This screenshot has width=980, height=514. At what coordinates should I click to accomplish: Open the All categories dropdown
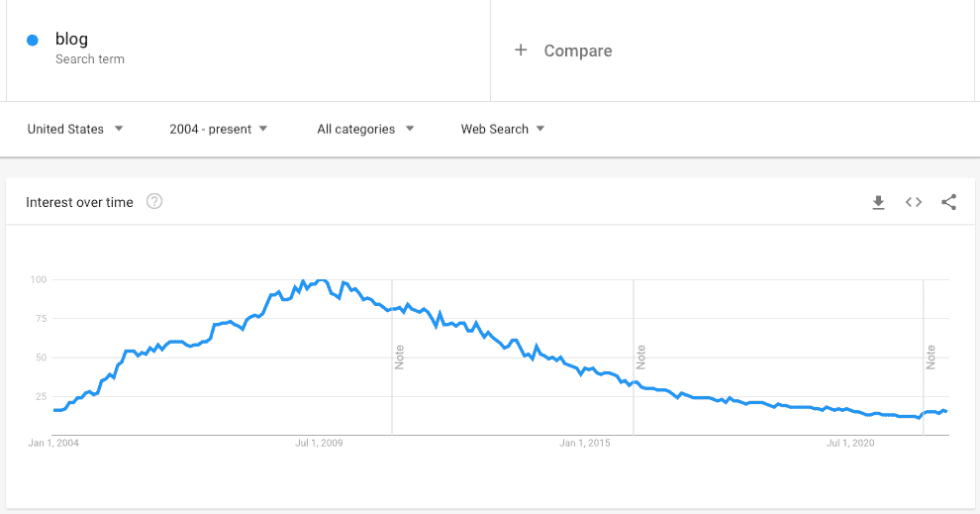[x=365, y=129]
